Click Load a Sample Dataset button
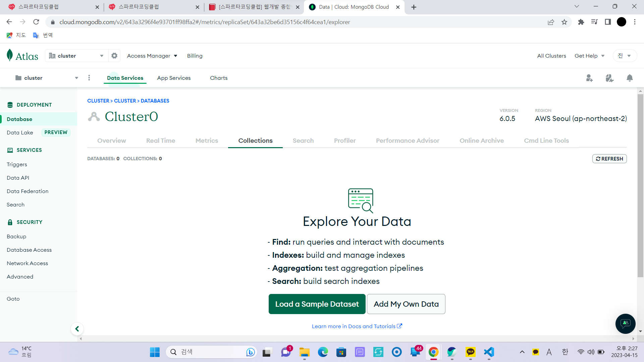Viewport: 644px width, 362px height. (317, 304)
